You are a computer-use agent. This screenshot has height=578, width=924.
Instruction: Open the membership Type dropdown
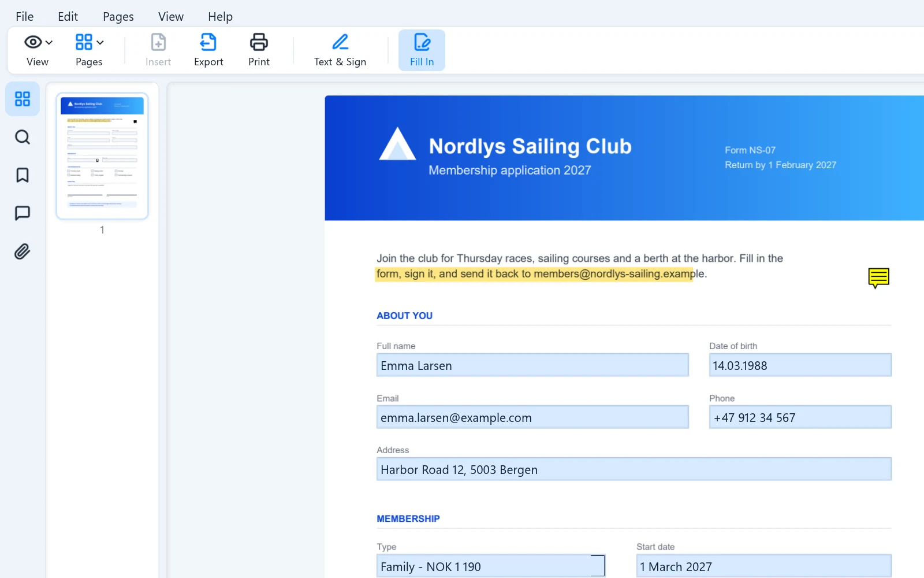tap(490, 566)
